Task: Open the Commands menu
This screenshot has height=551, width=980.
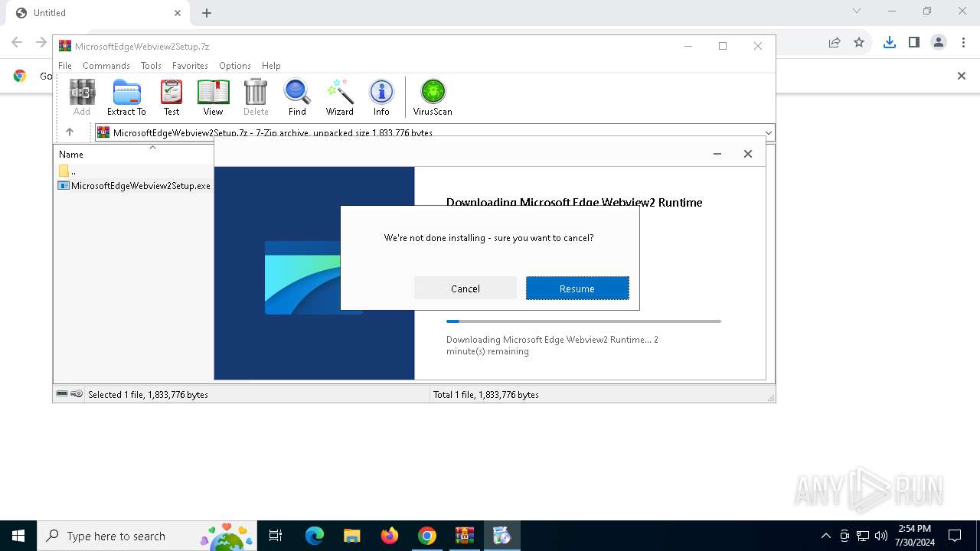Action: click(106, 66)
